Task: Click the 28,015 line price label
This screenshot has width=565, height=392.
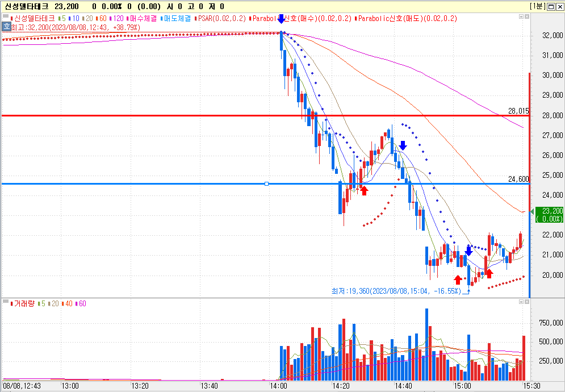Action: pyautogui.click(x=518, y=111)
